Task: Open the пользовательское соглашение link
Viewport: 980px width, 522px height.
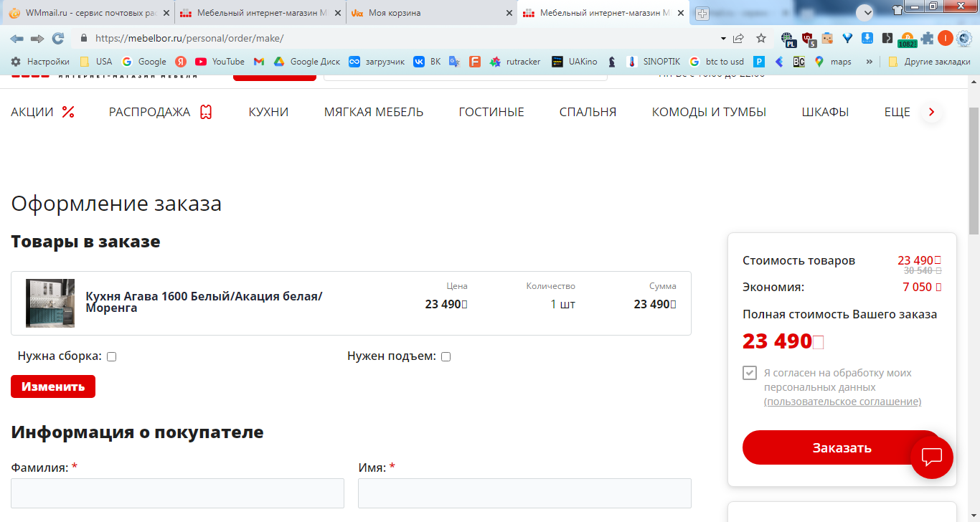Action: [842, 402]
